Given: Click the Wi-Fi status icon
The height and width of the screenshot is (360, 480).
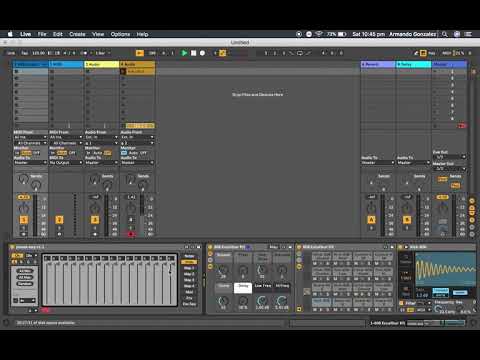Looking at the screenshot, I should click(319, 34).
